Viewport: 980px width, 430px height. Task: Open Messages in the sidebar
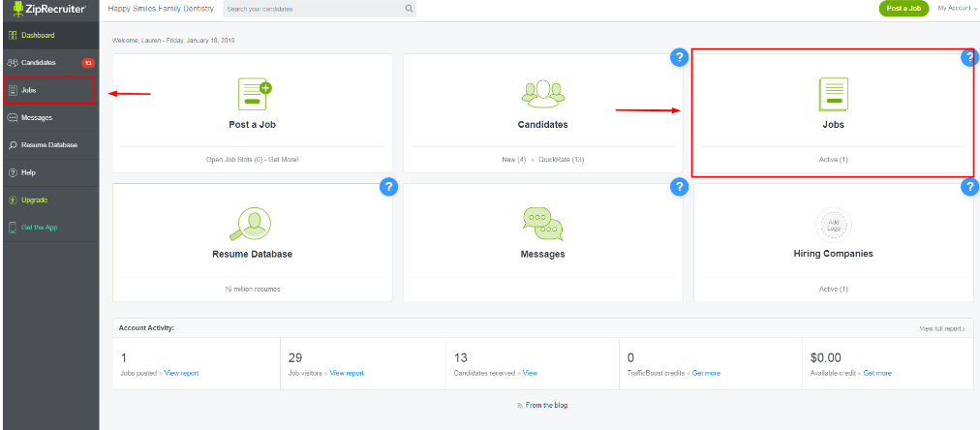point(50,117)
